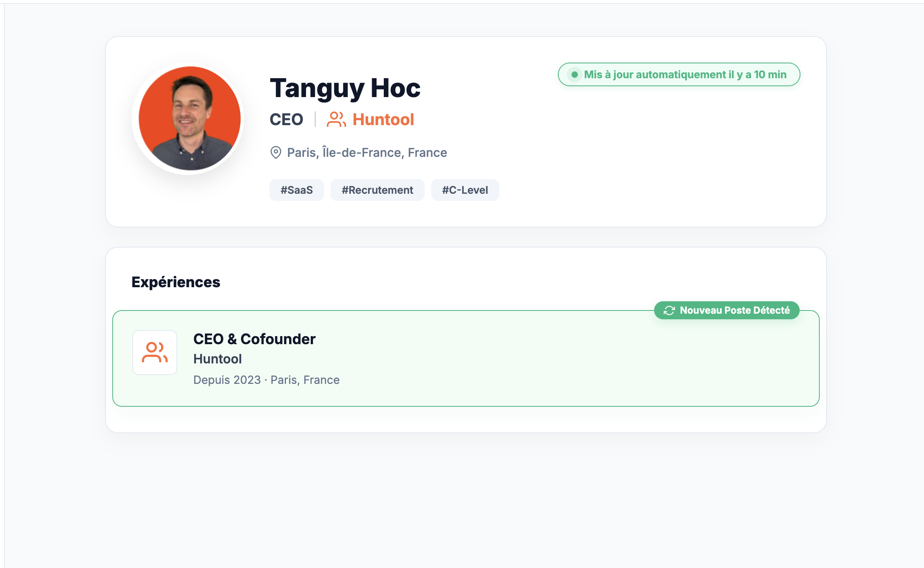The height and width of the screenshot is (568, 924).
Task: Click the 'Mis à jour automatiquement' badge
Action: point(685,75)
